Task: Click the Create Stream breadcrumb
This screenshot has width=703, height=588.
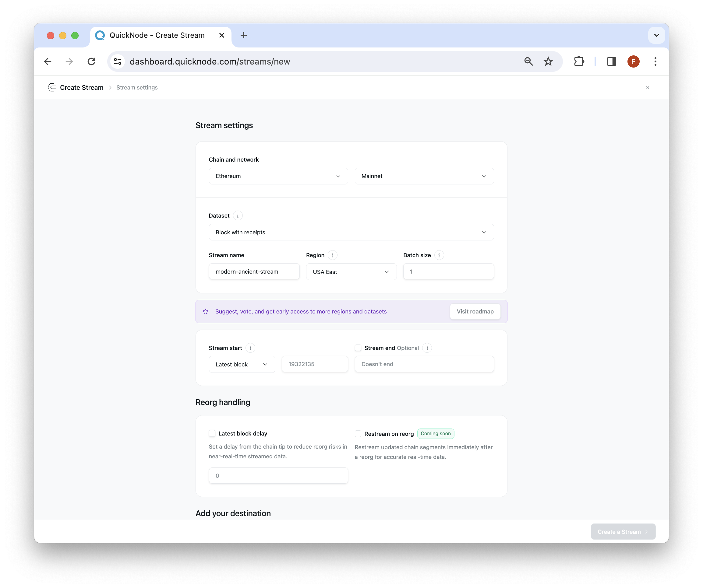Action: pyautogui.click(x=82, y=88)
